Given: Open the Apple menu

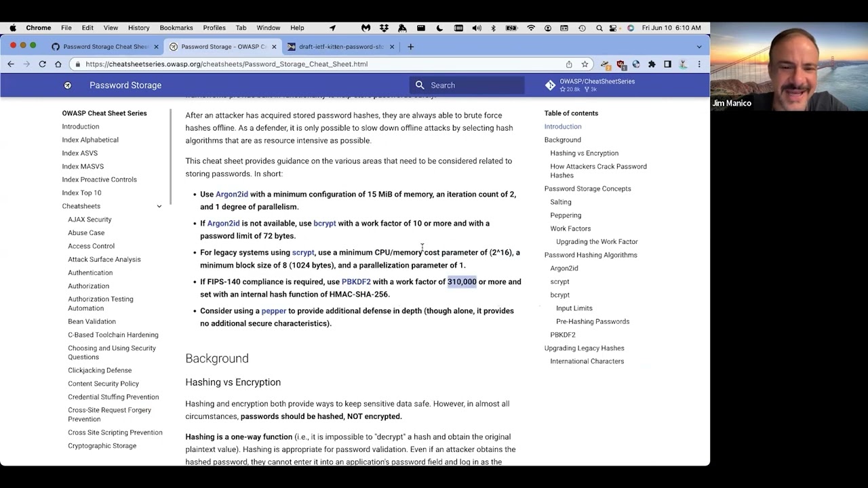Looking at the screenshot, I should tap(12, 28).
